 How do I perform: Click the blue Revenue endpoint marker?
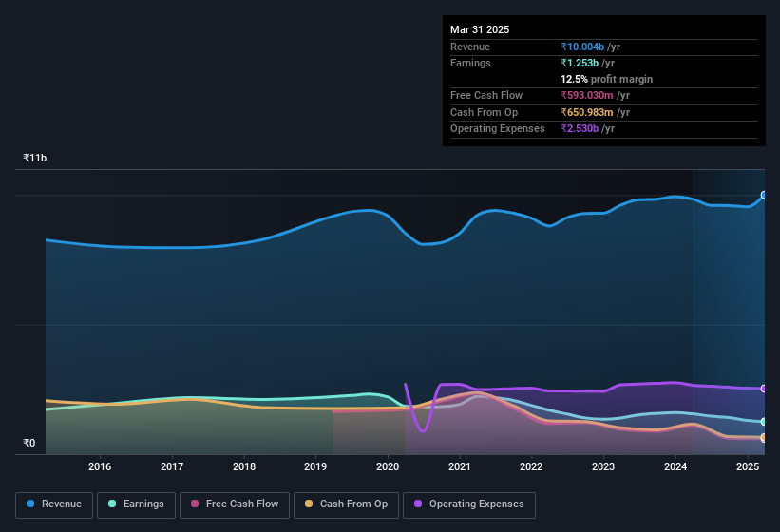[764, 195]
